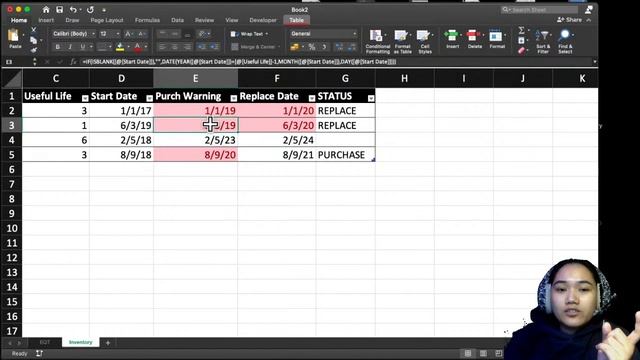Cut selection with the scissors icon
Viewport: 640px width, 360px height.
(x=33, y=30)
